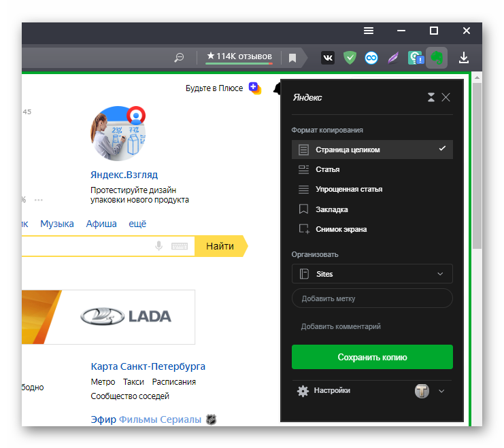Image resolution: width=504 pixels, height=448 pixels.
Task: Click the blue infinity extension icon
Action: point(371,58)
